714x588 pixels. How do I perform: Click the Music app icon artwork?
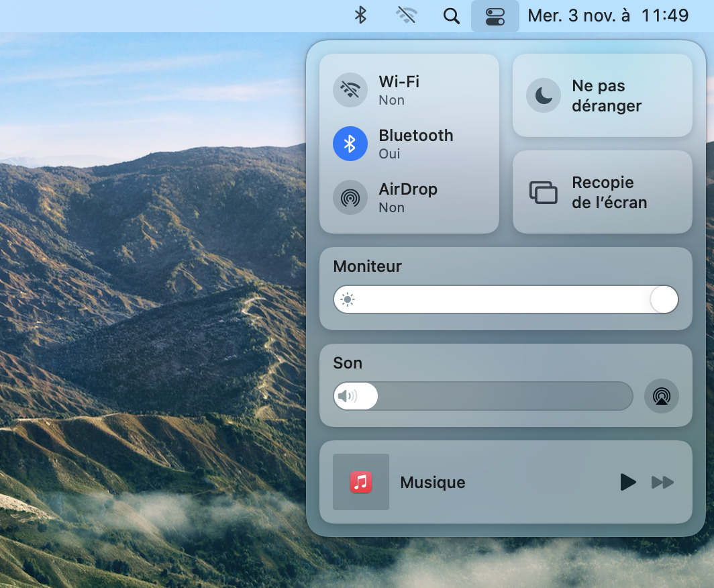point(361,482)
